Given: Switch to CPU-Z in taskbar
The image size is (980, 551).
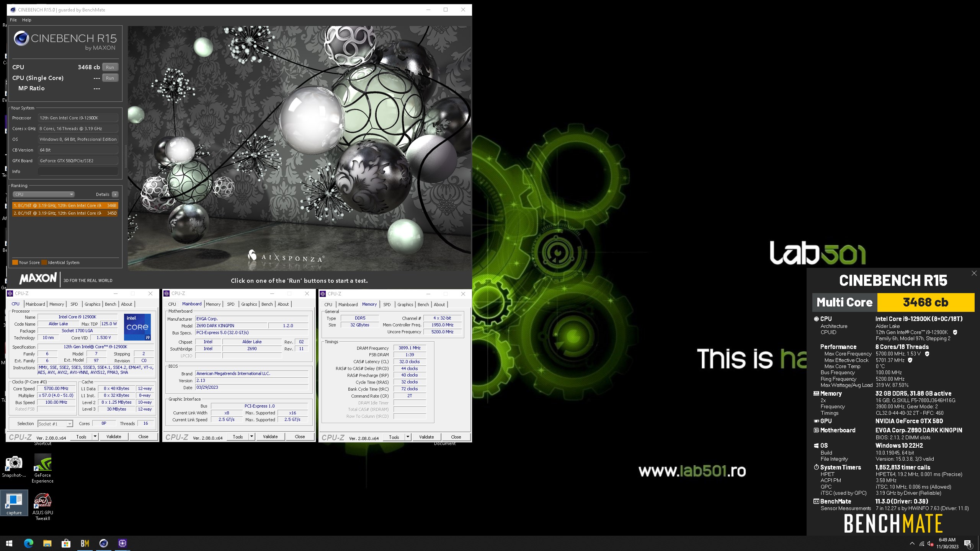Looking at the screenshot, I should tap(122, 543).
